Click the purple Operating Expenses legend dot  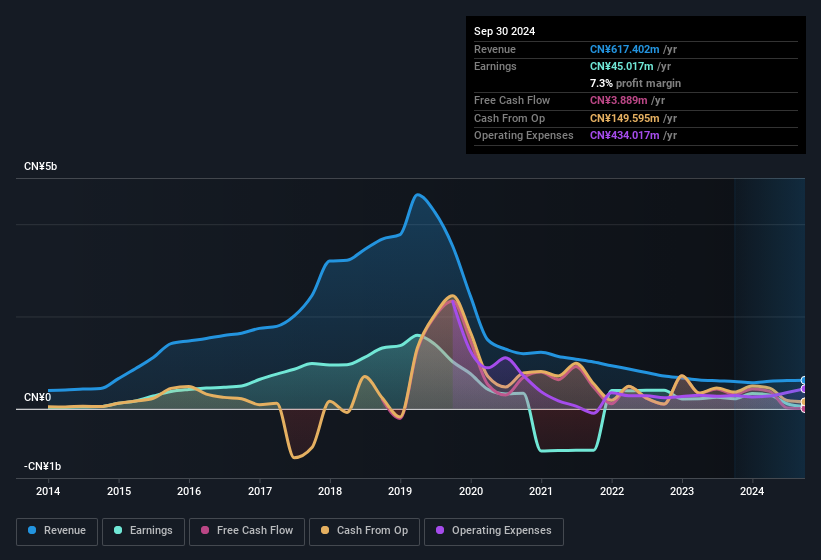click(440, 530)
